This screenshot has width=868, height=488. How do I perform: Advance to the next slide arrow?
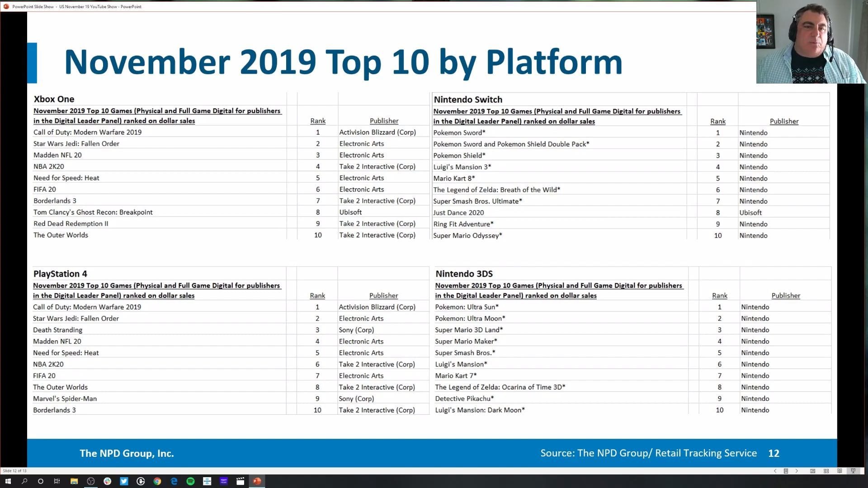point(797,471)
